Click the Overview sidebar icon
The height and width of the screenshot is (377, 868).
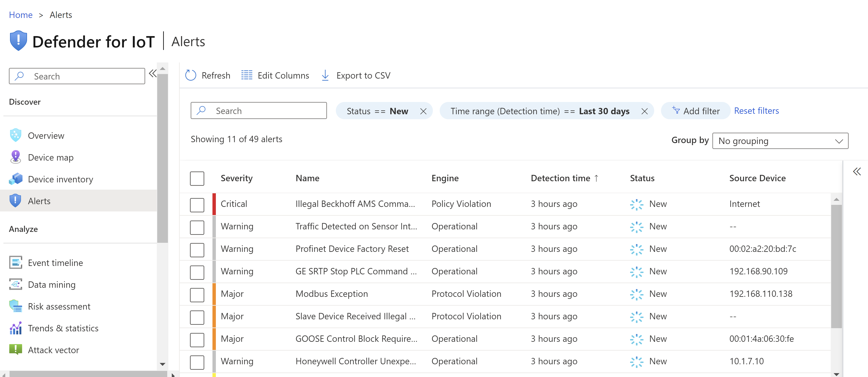point(15,135)
